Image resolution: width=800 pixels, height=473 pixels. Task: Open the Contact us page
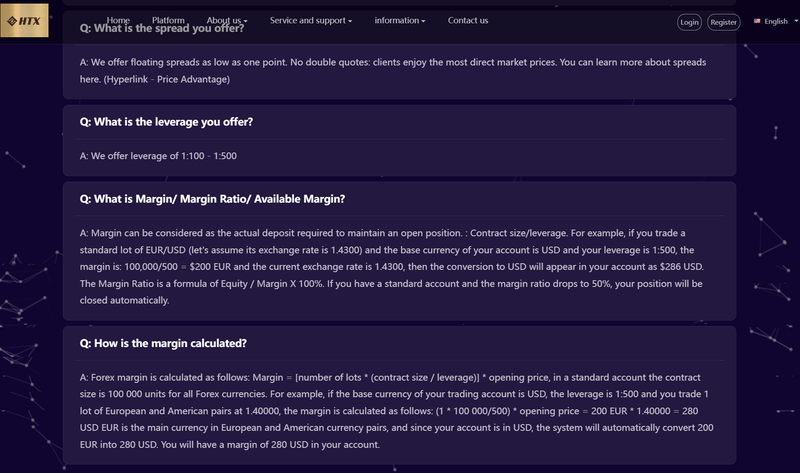coord(468,20)
